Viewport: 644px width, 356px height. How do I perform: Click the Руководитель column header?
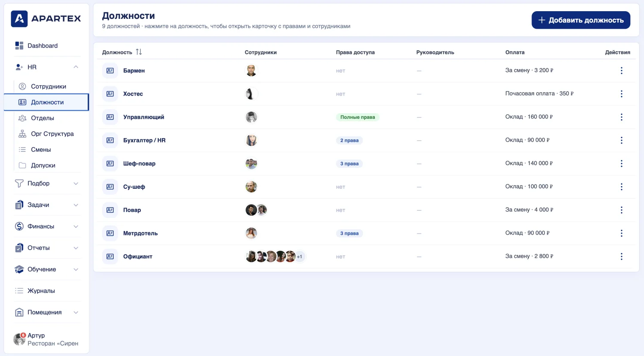435,52
